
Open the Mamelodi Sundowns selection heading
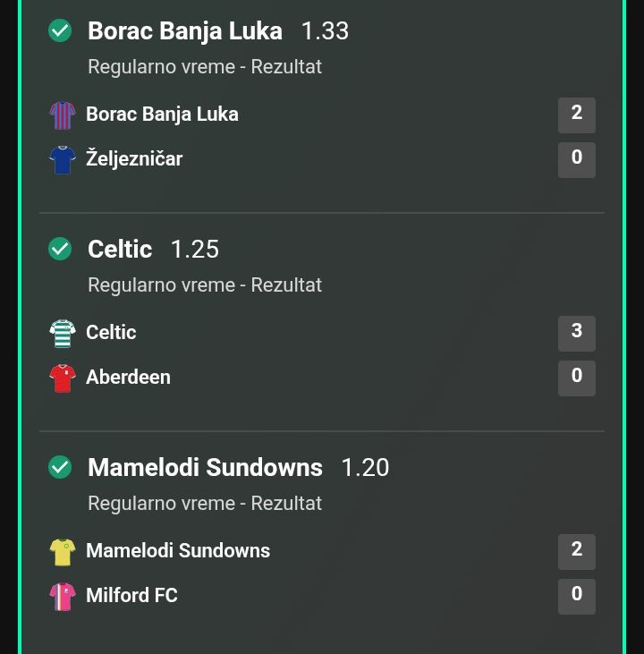coord(205,467)
